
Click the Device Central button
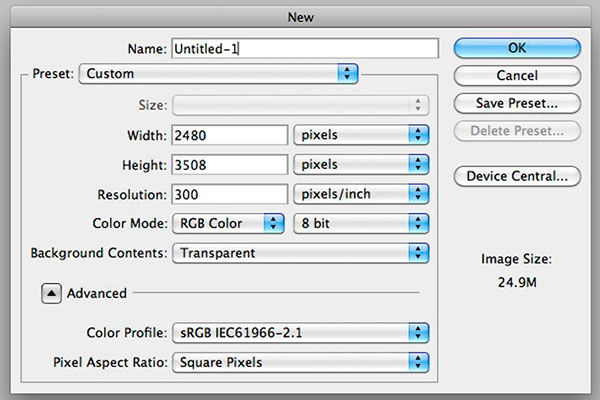[517, 176]
